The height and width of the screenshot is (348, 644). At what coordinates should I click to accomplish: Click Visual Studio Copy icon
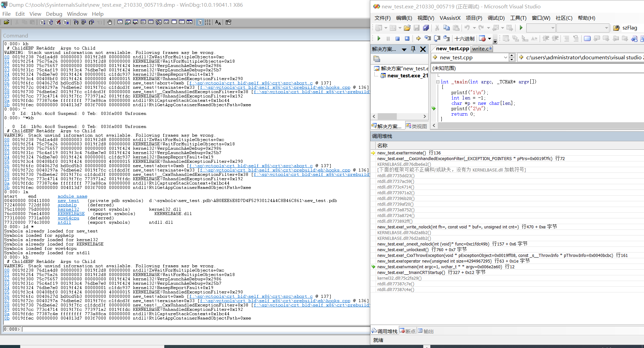point(446,28)
